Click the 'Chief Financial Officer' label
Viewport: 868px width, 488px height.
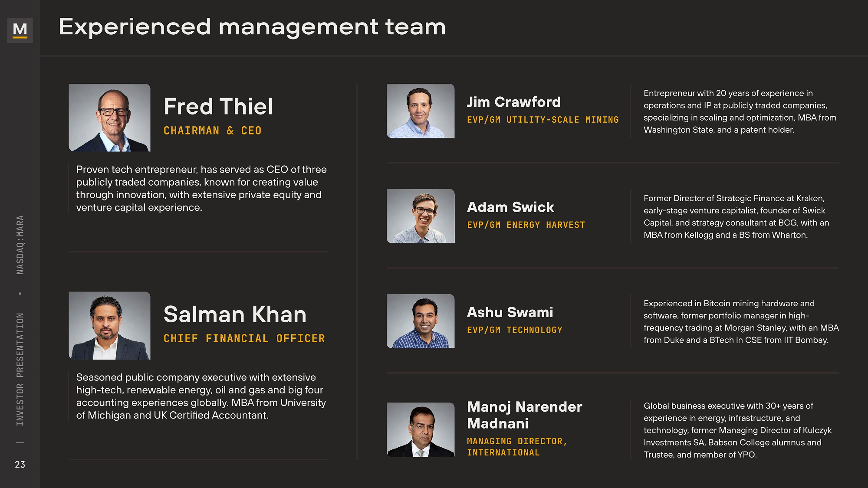point(244,338)
